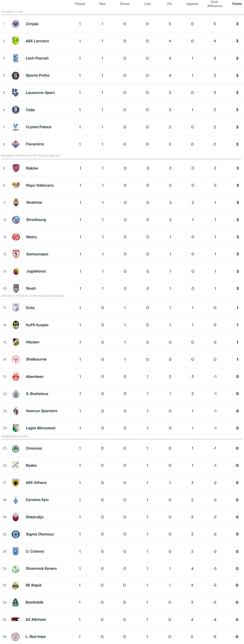Click the Goal difference column header

click(214, 4)
